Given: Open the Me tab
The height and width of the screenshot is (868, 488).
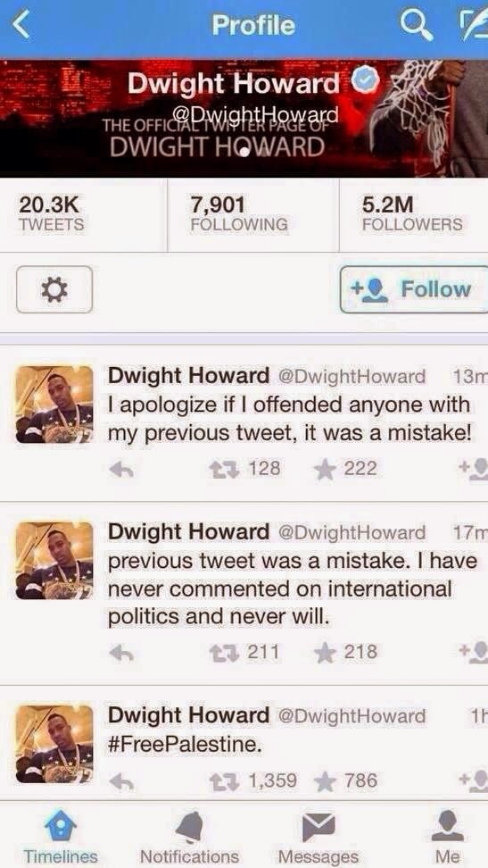Looking at the screenshot, I should coord(448,837).
